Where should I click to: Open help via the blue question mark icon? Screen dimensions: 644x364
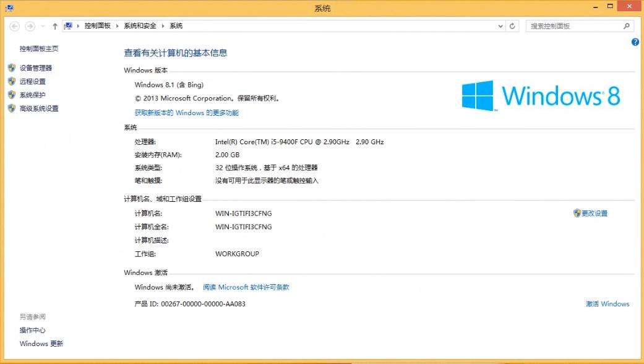[x=635, y=41]
